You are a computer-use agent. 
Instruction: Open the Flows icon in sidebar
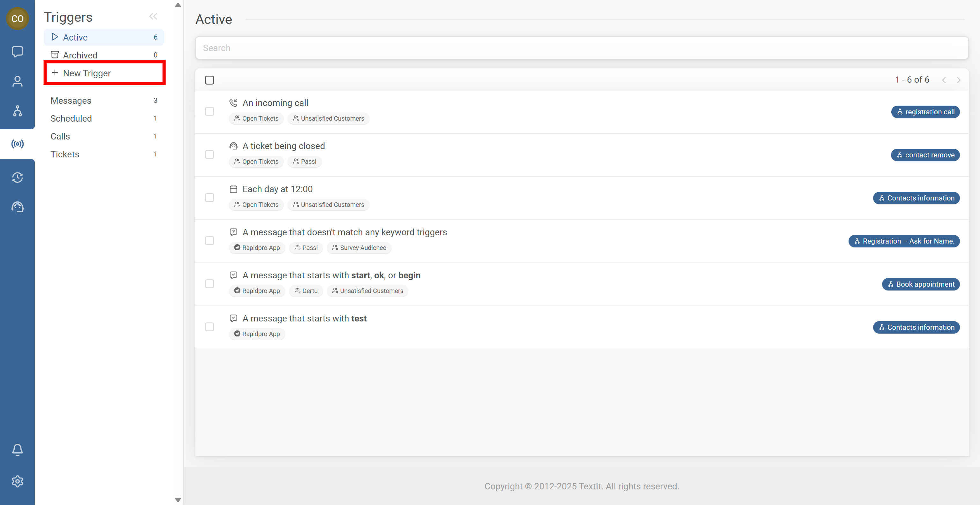click(17, 111)
